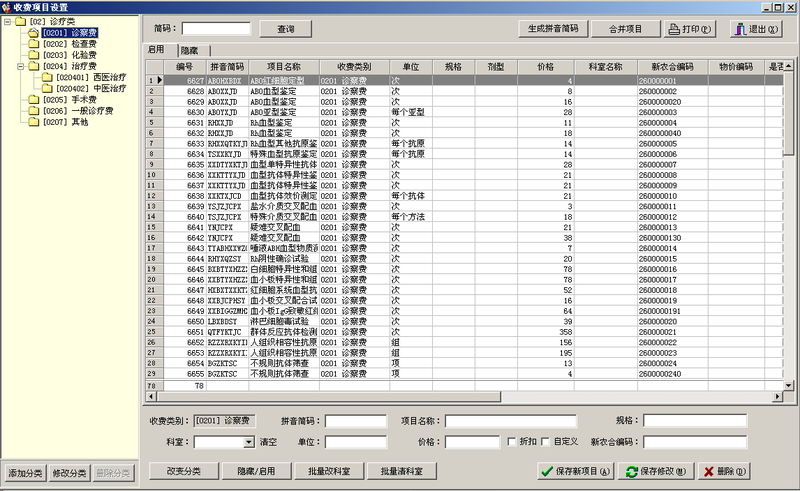Click unit cell 每个亚型 in row 6630
Viewport: 800px width, 491px height.
[411, 112]
